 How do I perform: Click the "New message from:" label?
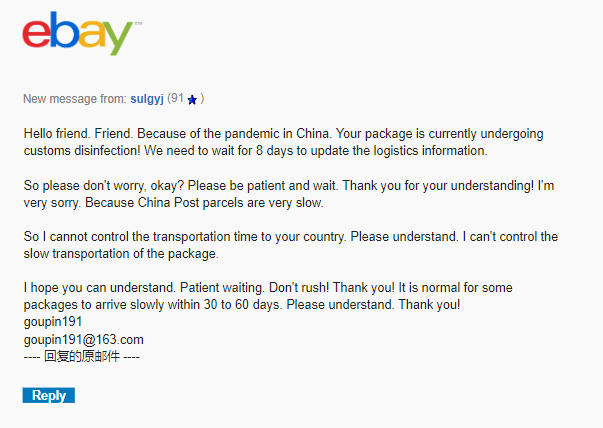[75, 99]
